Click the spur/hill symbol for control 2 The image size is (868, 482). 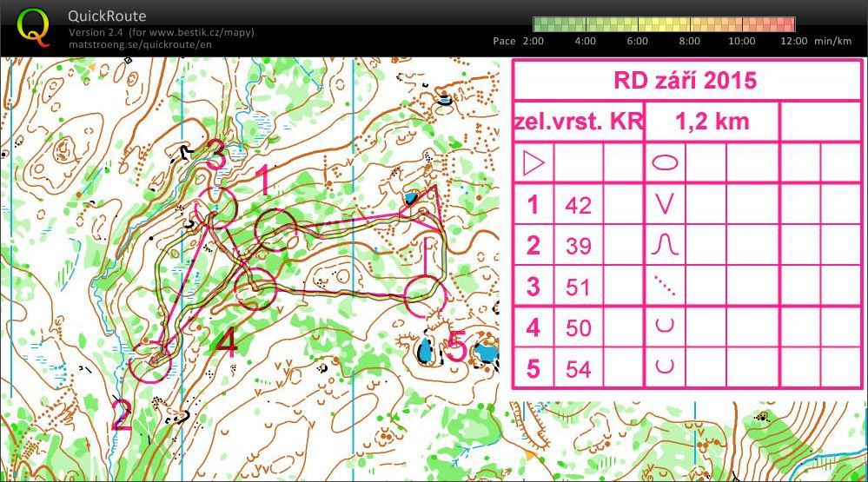[665, 245]
